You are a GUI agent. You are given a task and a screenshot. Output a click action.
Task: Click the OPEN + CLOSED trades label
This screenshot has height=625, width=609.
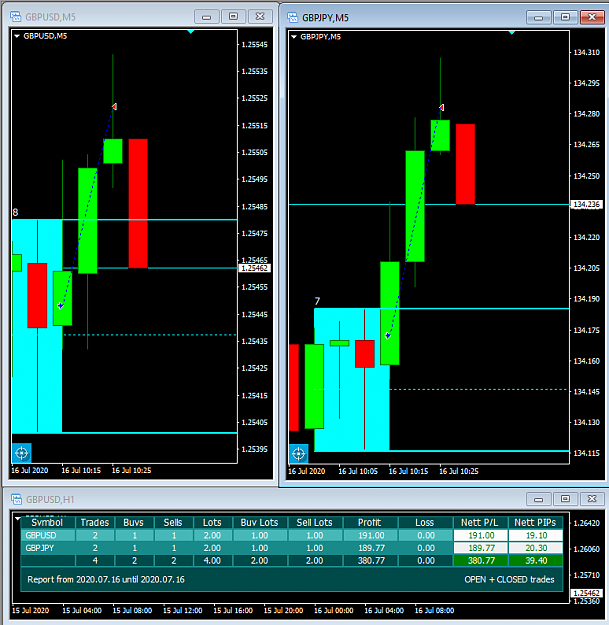pos(509,580)
